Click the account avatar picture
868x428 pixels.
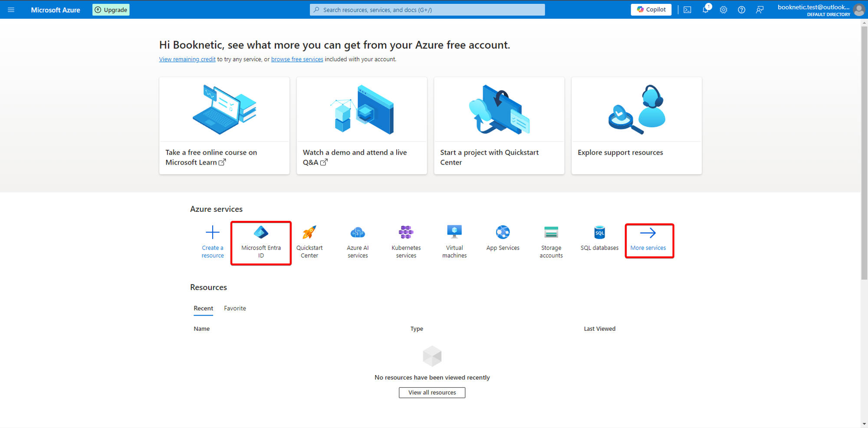858,10
